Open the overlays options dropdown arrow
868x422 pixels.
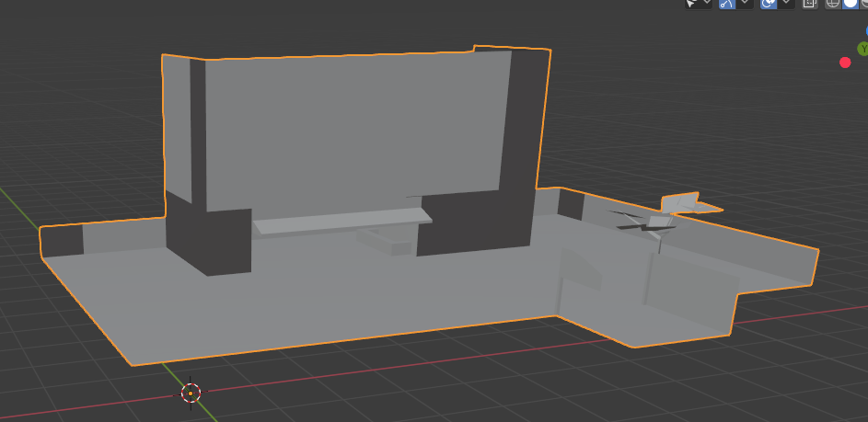point(786,4)
